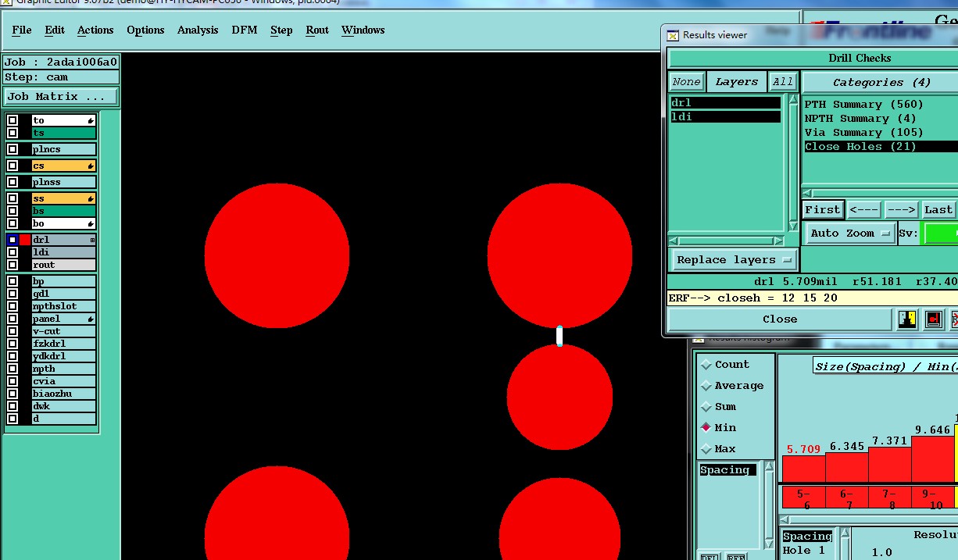This screenshot has width=958, height=560.
Task: Click the 'panel' layer's edit marker icon
Action: click(91, 319)
